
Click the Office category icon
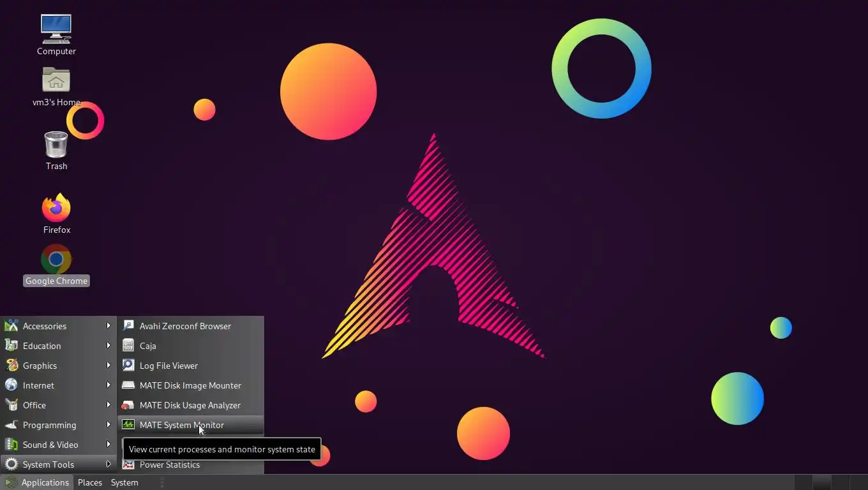tap(11, 405)
